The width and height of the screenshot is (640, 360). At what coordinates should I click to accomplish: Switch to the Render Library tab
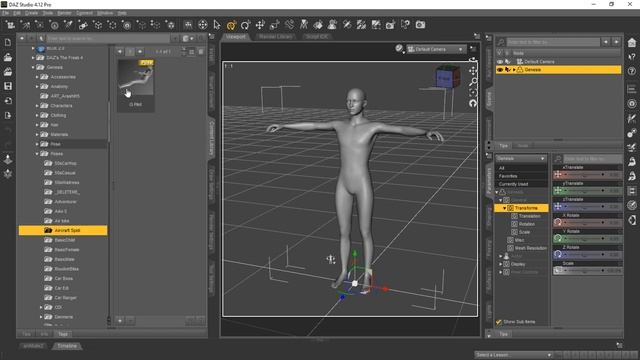point(276,36)
